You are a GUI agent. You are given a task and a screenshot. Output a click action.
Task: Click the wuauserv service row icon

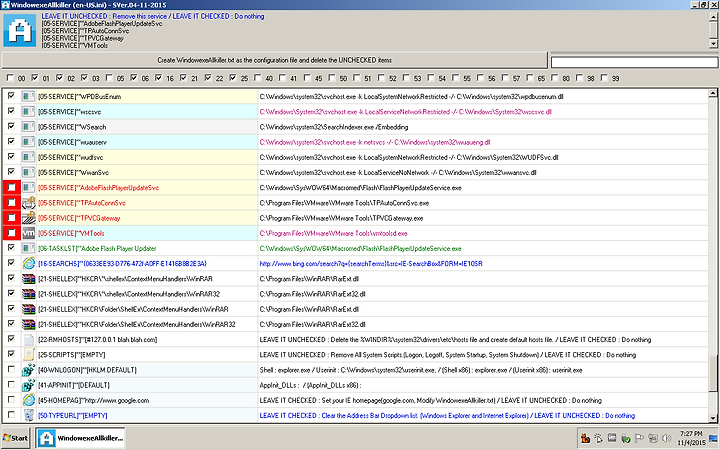coord(28,142)
